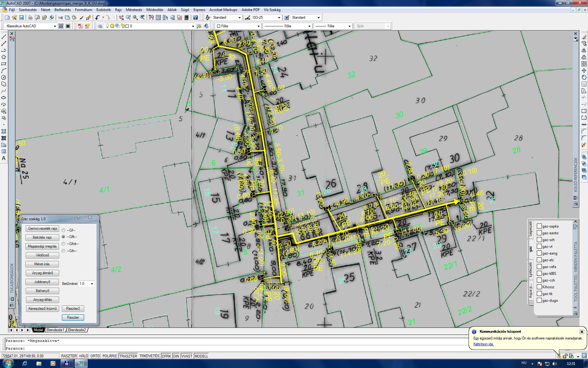Viewport: 588px width, 368px height.
Task: Select the Line draw tool
Action: [4, 37]
